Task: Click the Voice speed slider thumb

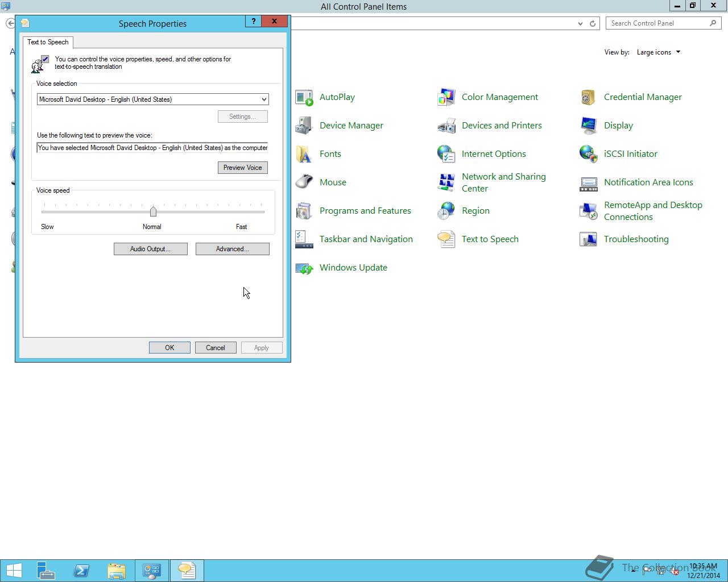Action: [153, 211]
